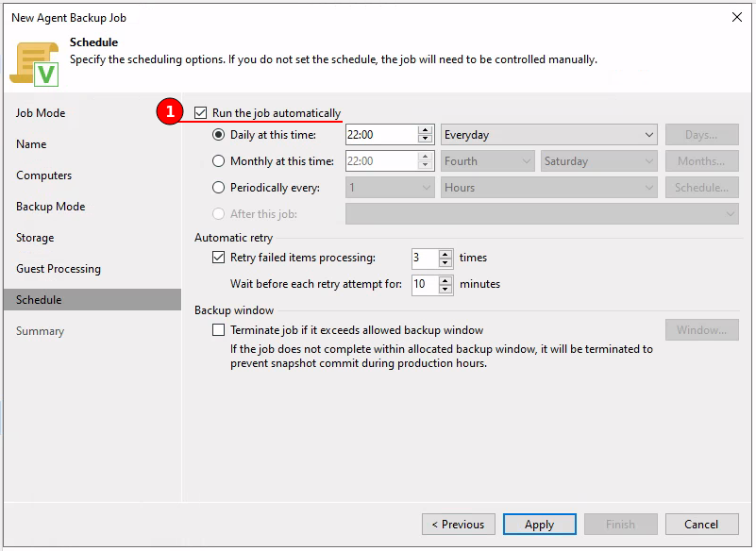Open the Fourth week dropdown

487,161
